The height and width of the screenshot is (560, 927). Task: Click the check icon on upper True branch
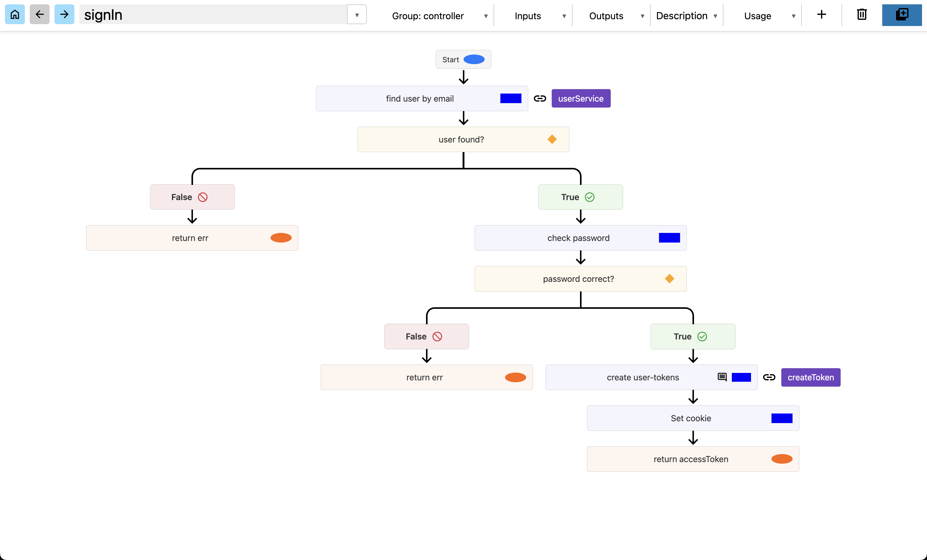point(590,197)
